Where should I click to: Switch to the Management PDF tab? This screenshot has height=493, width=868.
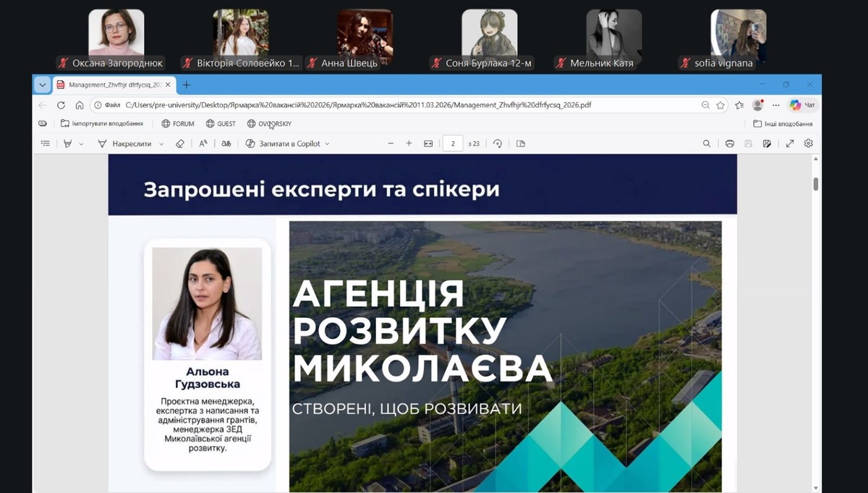tap(112, 85)
